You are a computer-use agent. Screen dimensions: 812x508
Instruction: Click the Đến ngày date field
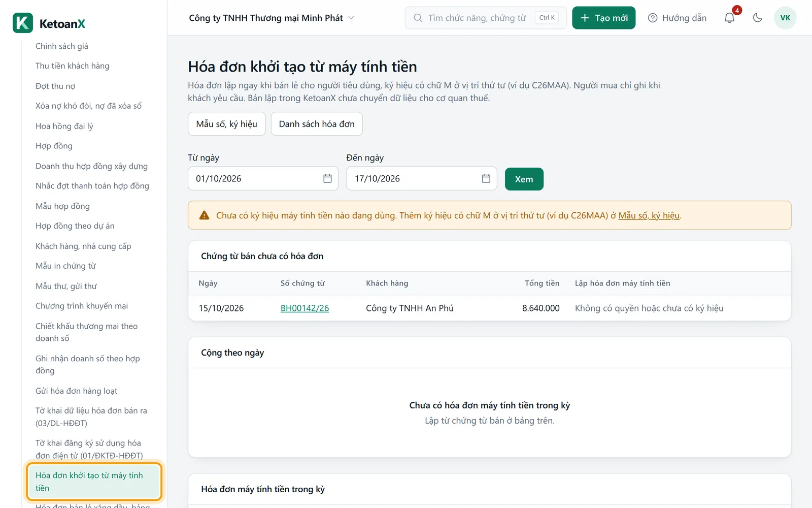point(421,178)
